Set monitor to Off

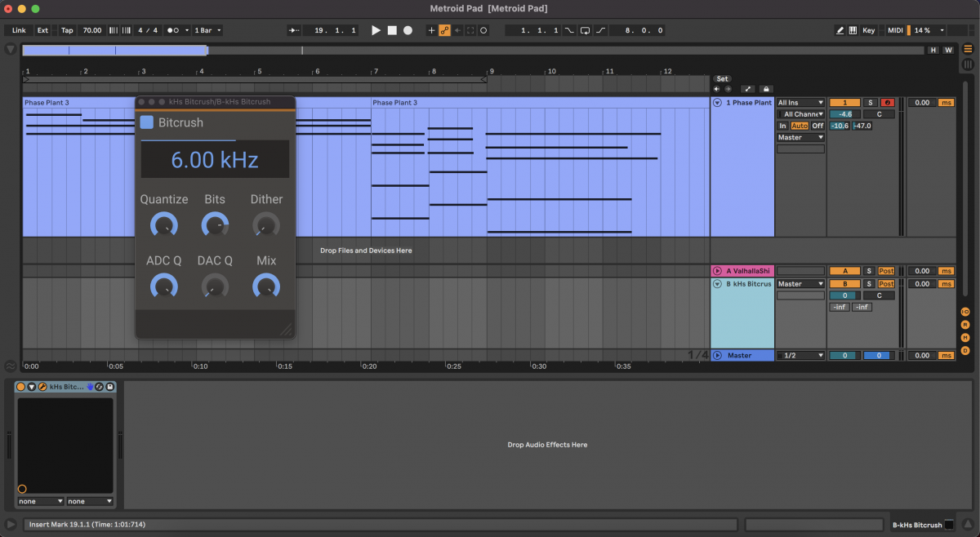[817, 126]
